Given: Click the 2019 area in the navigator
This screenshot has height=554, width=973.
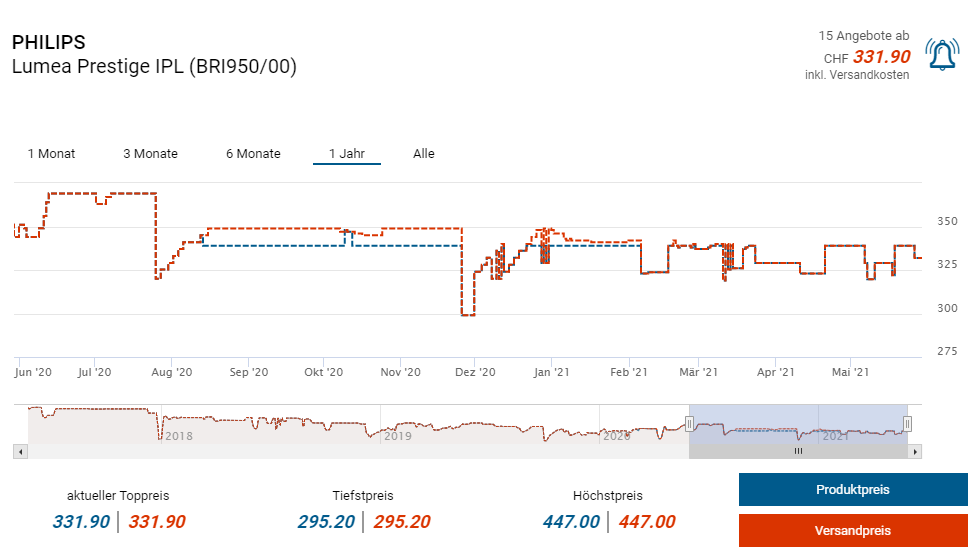Looking at the screenshot, I should click(x=398, y=436).
